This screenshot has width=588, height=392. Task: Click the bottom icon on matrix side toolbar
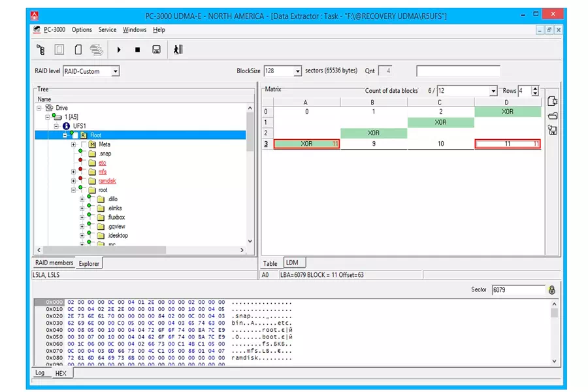pos(552,130)
